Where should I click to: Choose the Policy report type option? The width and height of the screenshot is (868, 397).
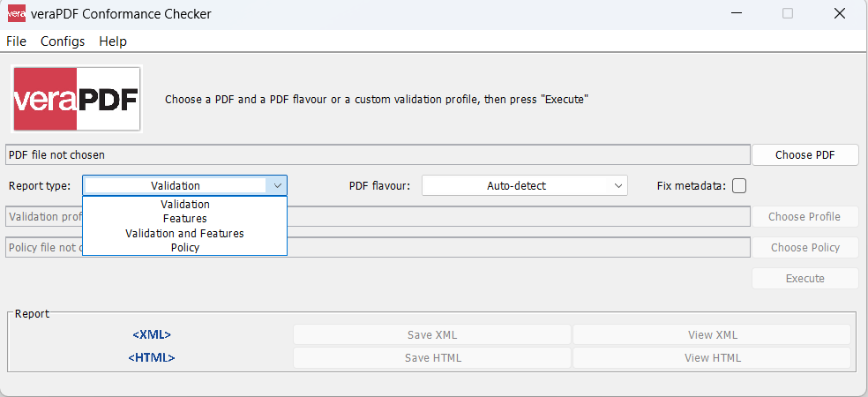[x=185, y=248]
